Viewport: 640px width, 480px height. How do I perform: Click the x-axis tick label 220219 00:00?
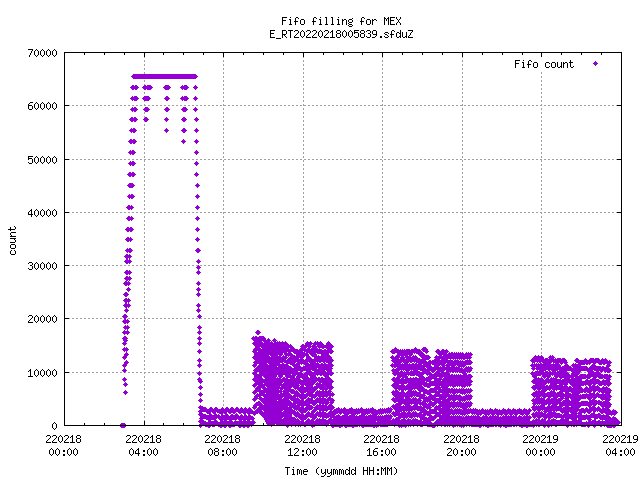click(540, 445)
